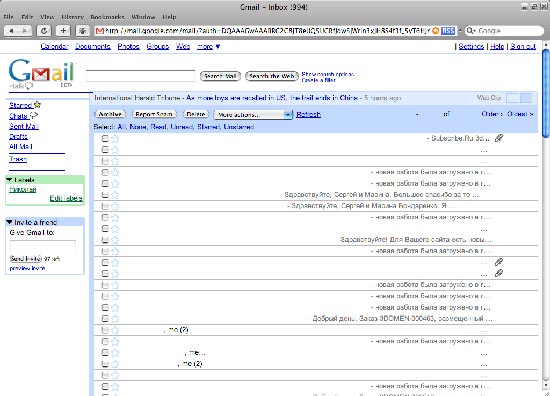Viewport: 550px width, 396px height.
Task: Click the talk bubble under the Gmail logo
Action: tap(28, 86)
